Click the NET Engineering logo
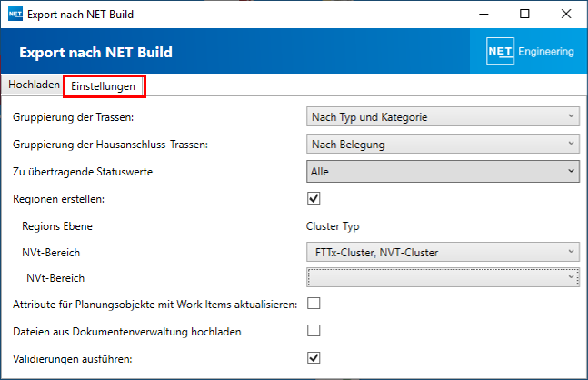 530,51
